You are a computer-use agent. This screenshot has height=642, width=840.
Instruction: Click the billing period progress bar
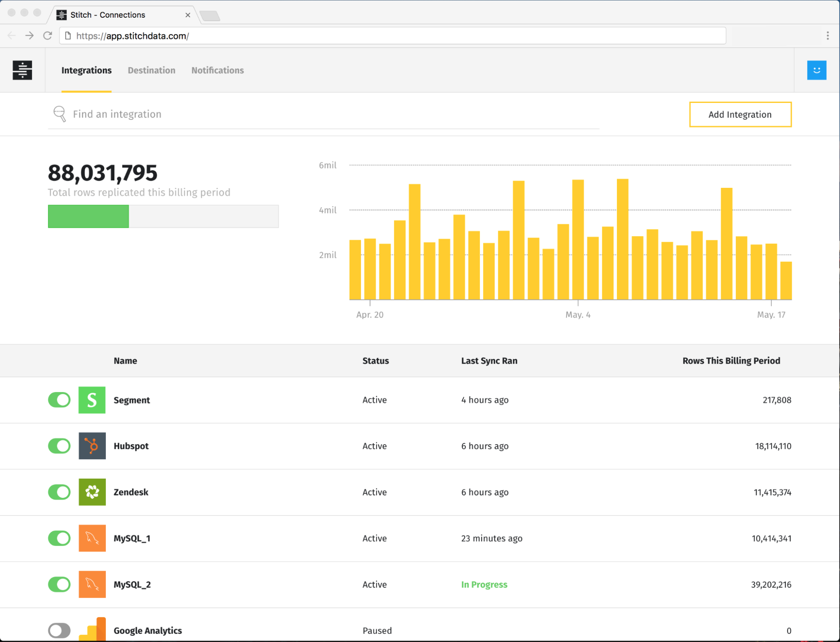pyautogui.click(x=163, y=216)
